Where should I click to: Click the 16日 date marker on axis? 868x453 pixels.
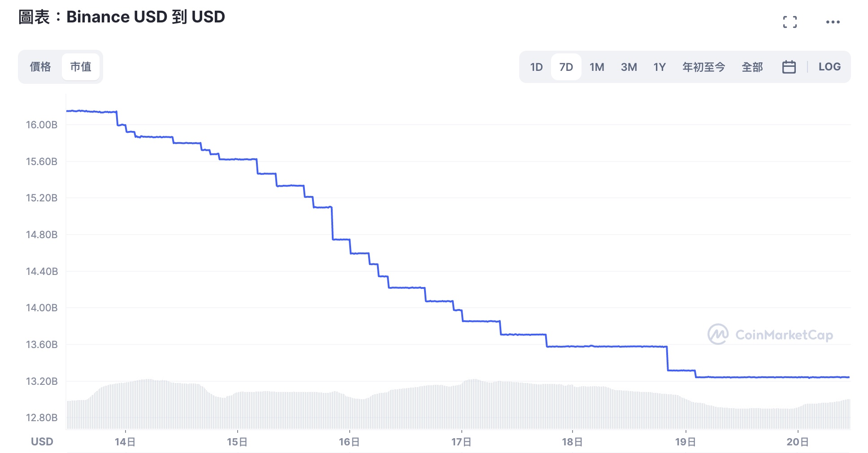click(x=349, y=442)
